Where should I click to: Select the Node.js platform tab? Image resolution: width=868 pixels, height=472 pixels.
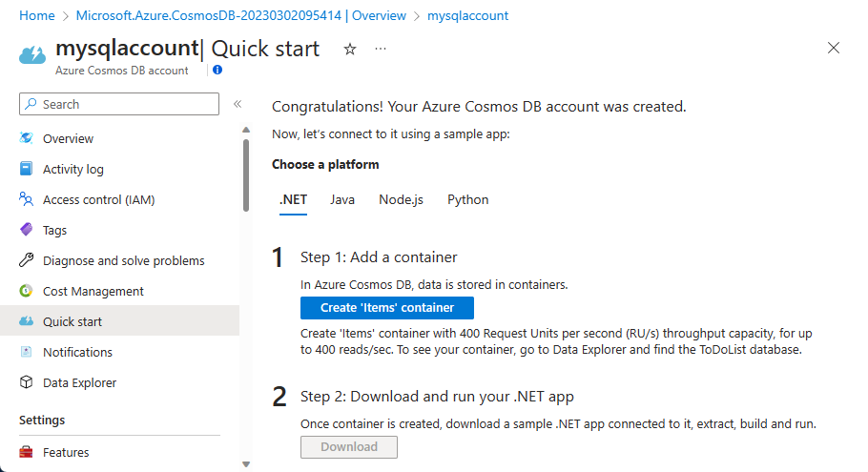click(x=401, y=199)
